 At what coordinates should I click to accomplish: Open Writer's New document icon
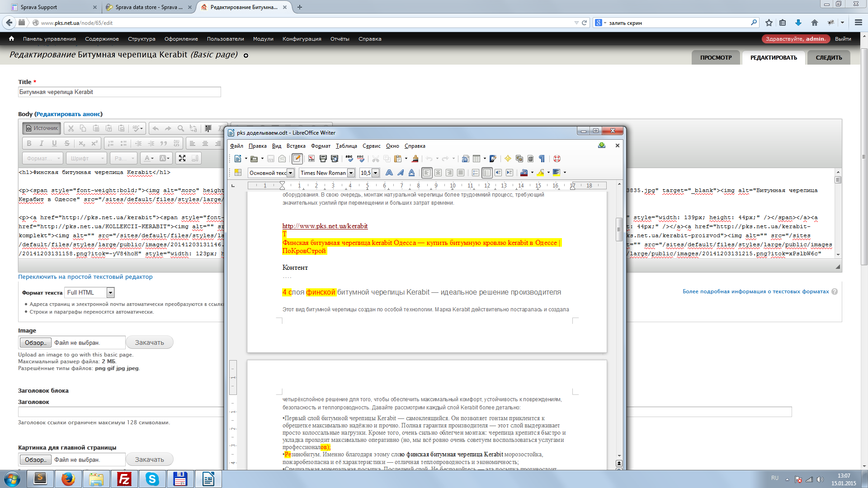point(238,159)
